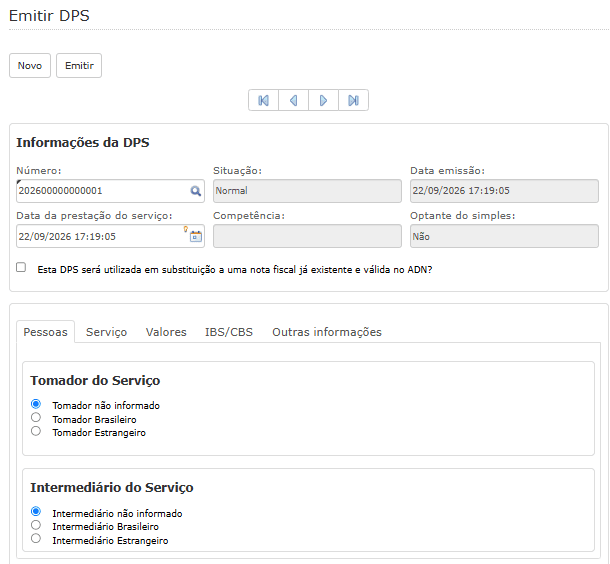Image resolution: width=610 pixels, height=564 pixels.
Task: Open the calendar picker for service date
Action: point(196,236)
